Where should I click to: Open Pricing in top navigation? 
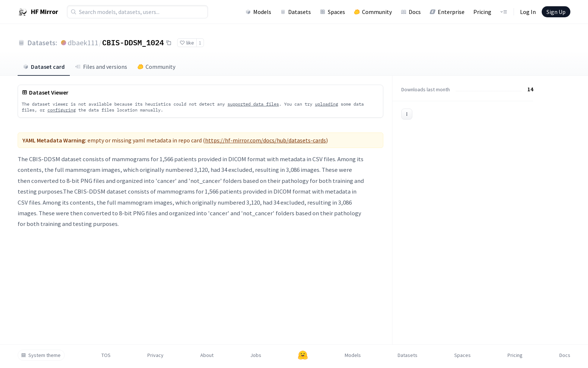(482, 12)
